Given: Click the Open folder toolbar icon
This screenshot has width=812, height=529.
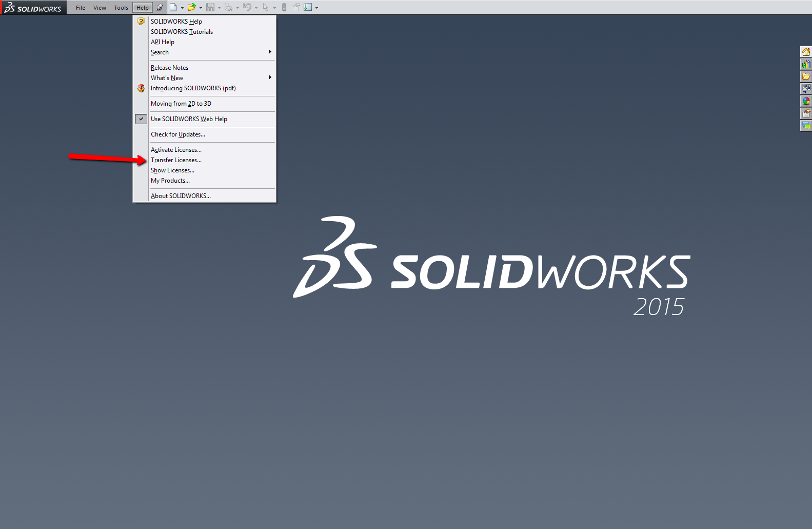Looking at the screenshot, I should click(x=191, y=7).
